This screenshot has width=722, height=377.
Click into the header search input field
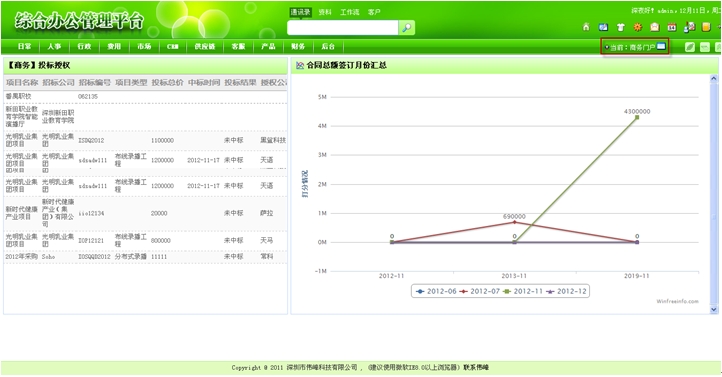point(343,28)
